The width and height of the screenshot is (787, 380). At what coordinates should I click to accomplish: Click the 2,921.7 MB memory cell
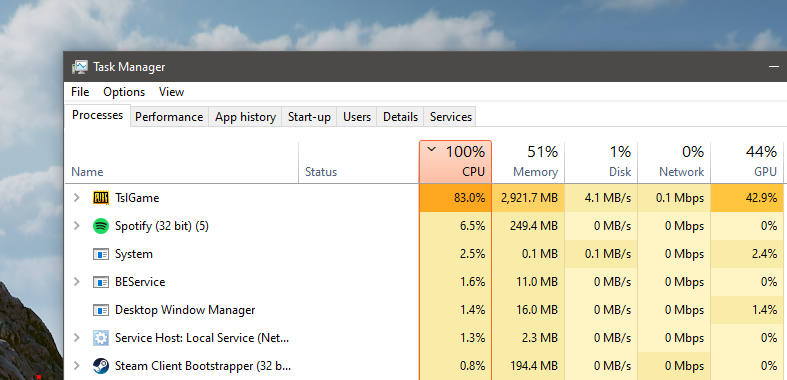click(x=528, y=198)
